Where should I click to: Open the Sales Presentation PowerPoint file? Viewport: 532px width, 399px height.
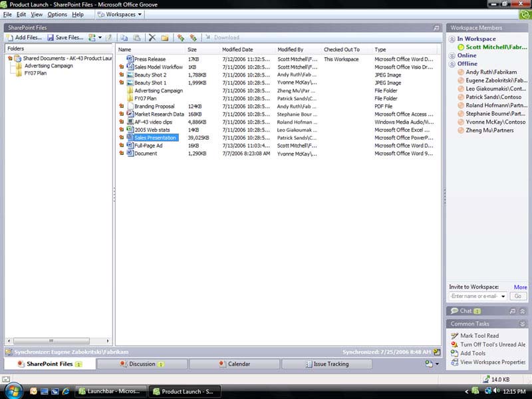pos(155,138)
